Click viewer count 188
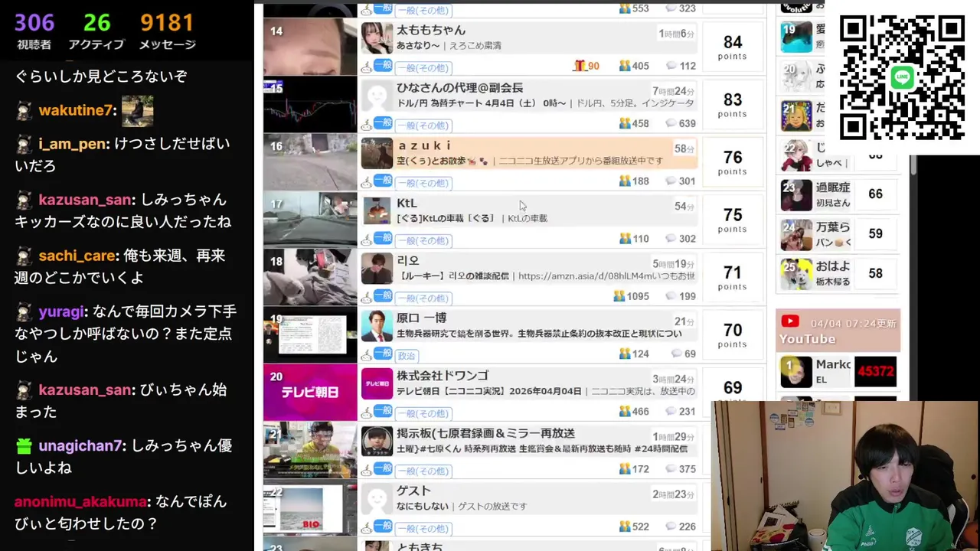 coord(641,181)
